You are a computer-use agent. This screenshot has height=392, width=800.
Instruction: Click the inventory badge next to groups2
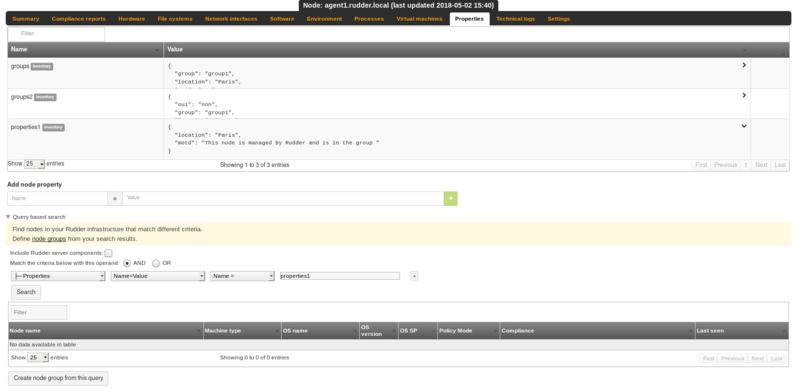click(x=45, y=97)
